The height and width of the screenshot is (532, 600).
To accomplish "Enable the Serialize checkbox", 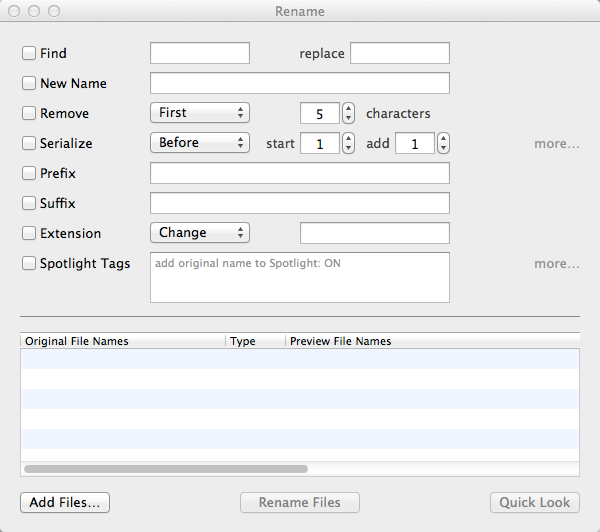I will click(x=29, y=143).
